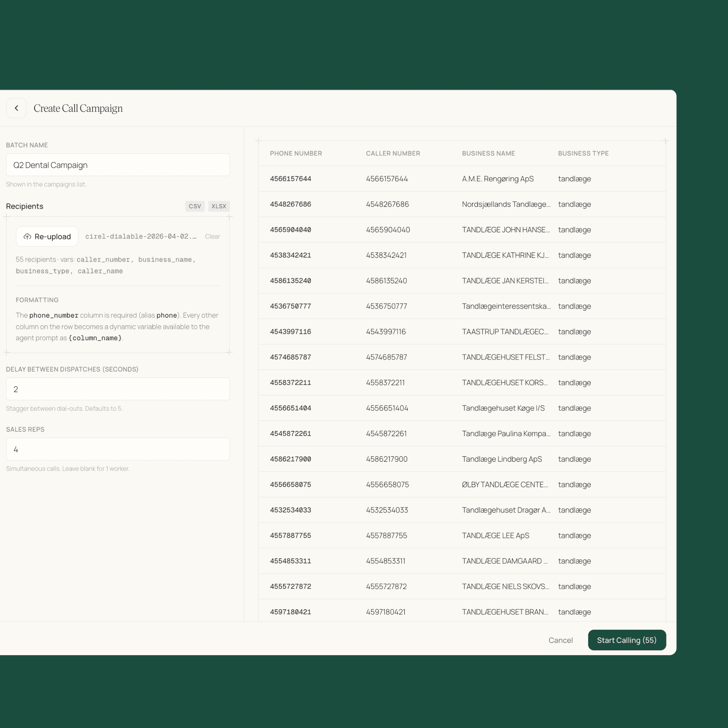Viewport: 728px width, 728px height.
Task: Focus the Sales Reps input field
Action: (x=118, y=449)
